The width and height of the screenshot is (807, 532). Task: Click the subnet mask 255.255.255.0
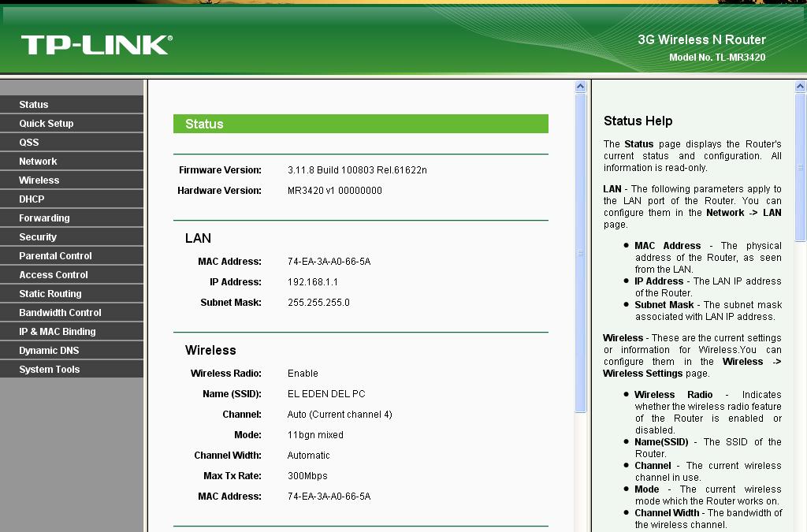click(318, 303)
